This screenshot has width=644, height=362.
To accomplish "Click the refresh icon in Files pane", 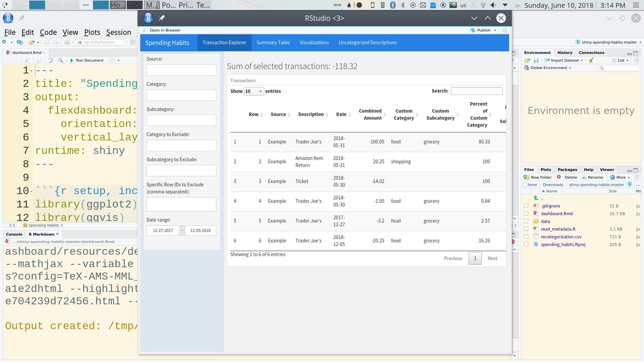I will [x=637, y=177].
